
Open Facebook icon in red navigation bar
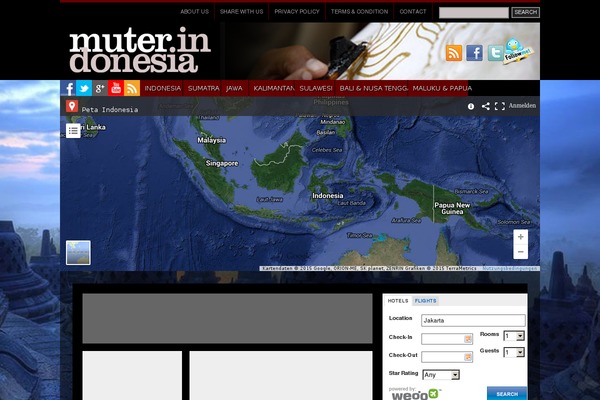[x=68, y=88]
